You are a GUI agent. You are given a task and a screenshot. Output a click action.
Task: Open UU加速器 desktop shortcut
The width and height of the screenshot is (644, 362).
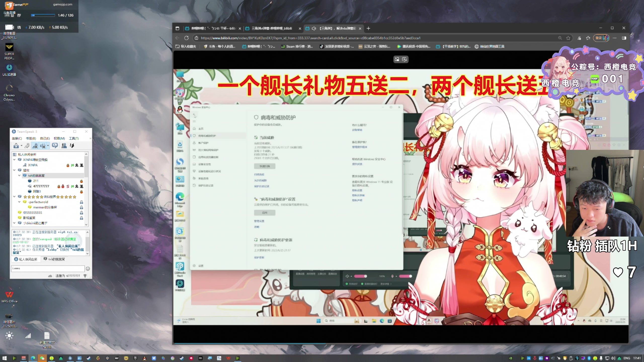point(9,70)
